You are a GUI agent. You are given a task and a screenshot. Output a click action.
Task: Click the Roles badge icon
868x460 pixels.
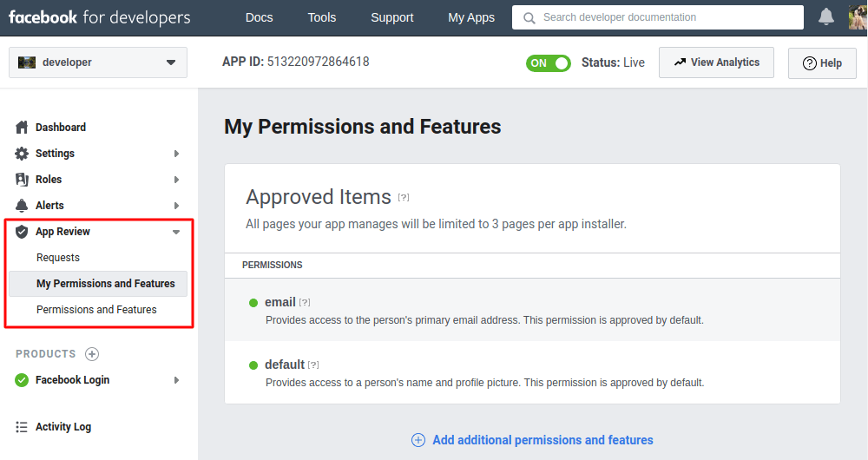(22, 180)
